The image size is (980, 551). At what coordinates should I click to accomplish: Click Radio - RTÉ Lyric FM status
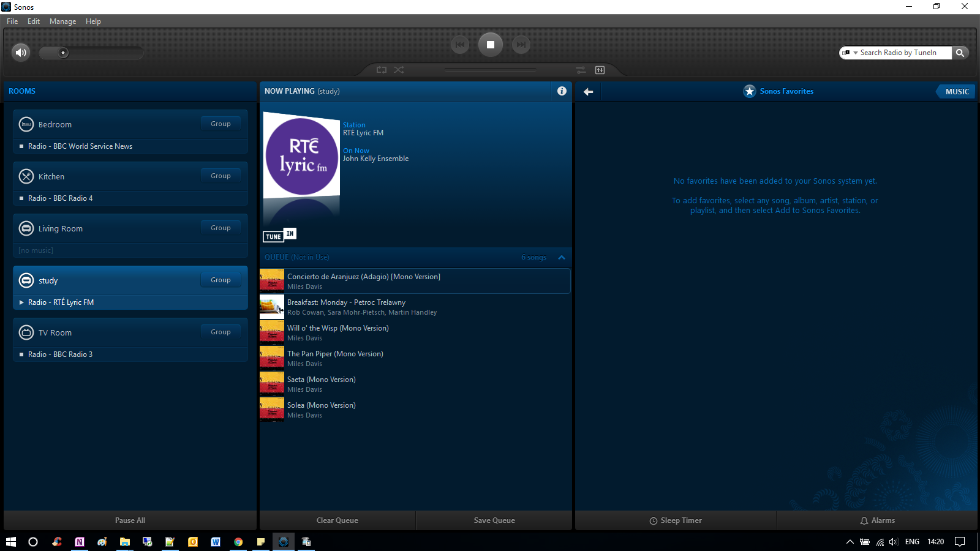click(x=61, y=302)
